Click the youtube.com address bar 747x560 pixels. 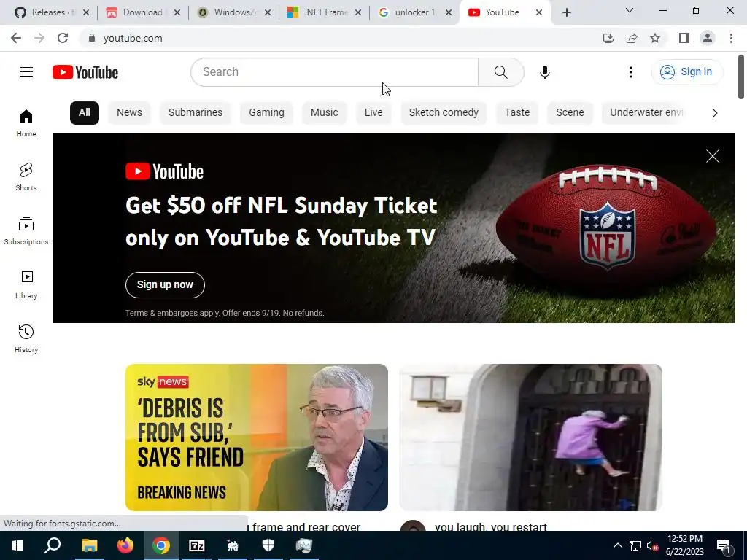pyautogui.click(x=337, y=38)
